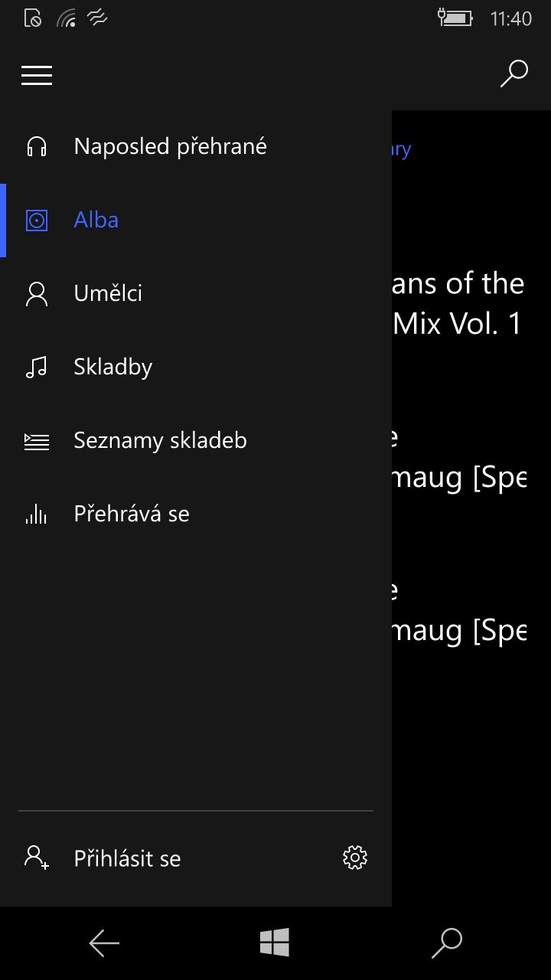Viewport: 551px width, 980px height.
Task: Click the add-person sign-in icon
Action: 36,858
